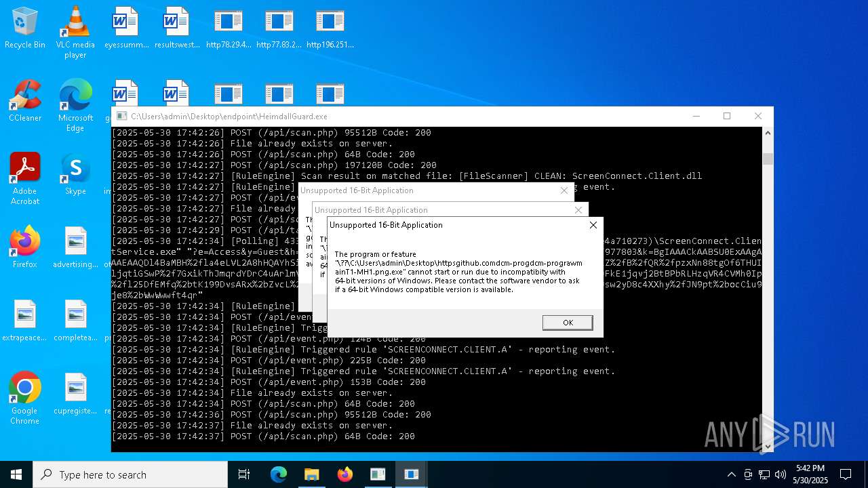The width and height of the screenshot is (868, 488).
Task: Open the volume tray icon
Action: pyautogui.click(x=781, y=474)
